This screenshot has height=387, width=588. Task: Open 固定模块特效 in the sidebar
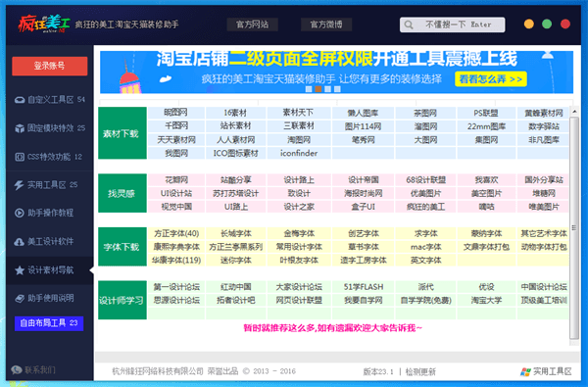pos(50,128)
